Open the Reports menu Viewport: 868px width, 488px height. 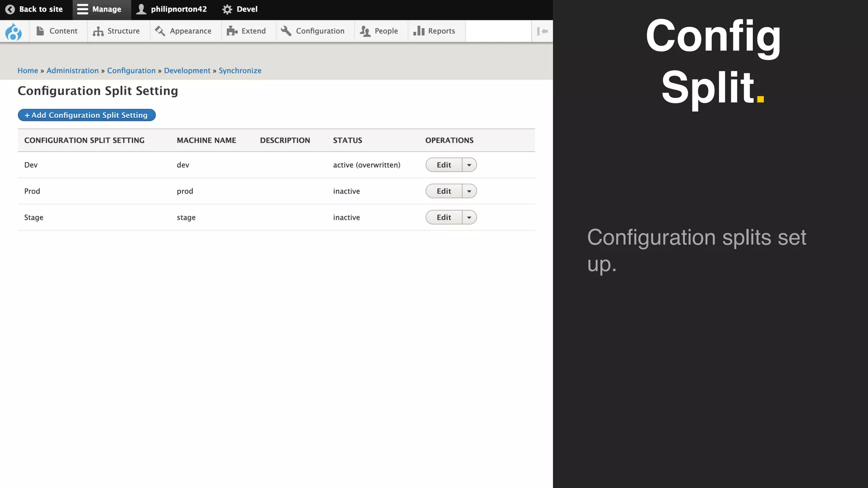[x=437, y=31]
